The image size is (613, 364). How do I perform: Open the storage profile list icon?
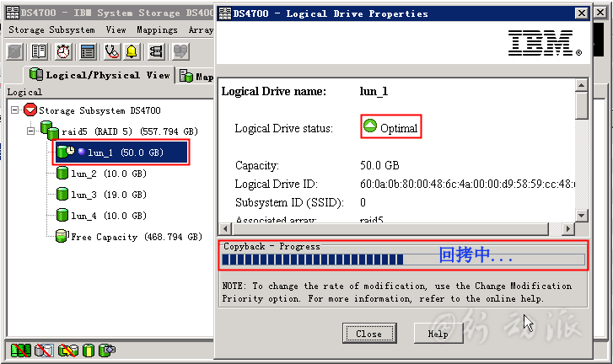pyautogui.click(x=88, y=51)
